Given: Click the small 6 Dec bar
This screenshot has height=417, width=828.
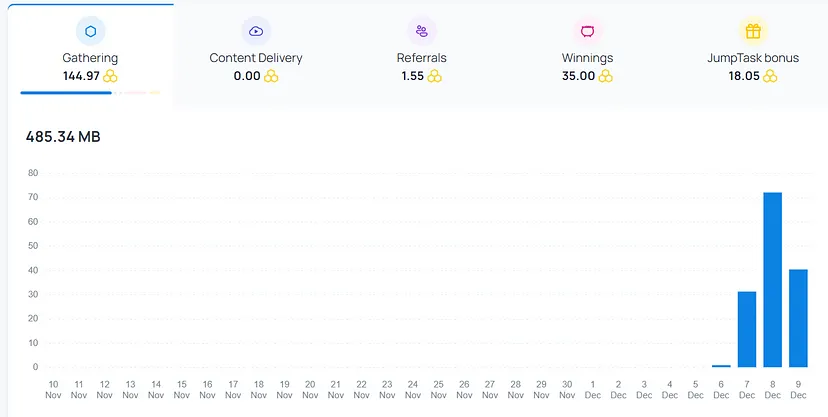Looking at the screenshot, I should tap(721, 366).
